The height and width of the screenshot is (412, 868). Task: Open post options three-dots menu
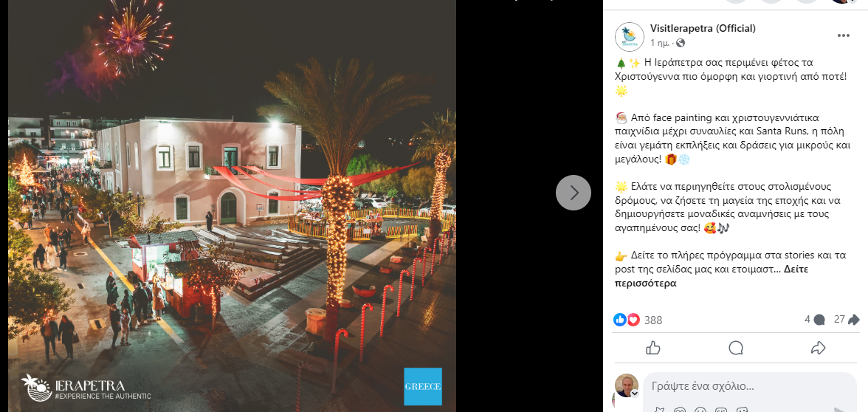(x=843, y=35)
